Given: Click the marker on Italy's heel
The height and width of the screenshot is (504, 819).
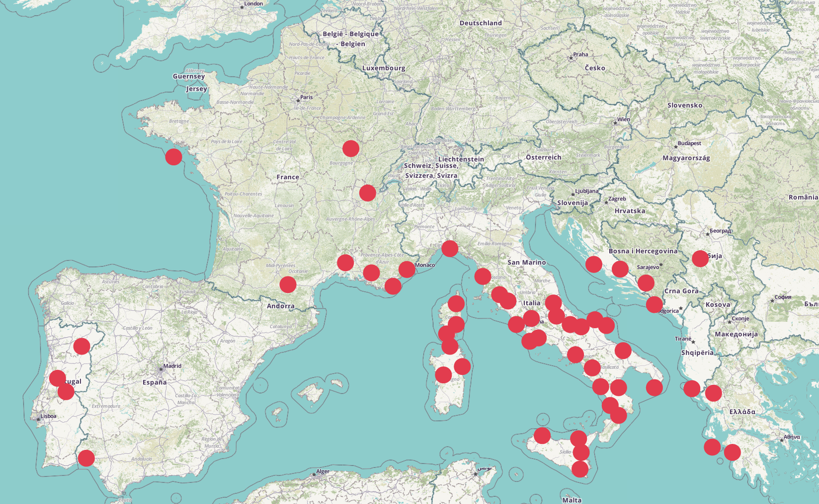Looking at the screenshot, I should click(655, 388).
